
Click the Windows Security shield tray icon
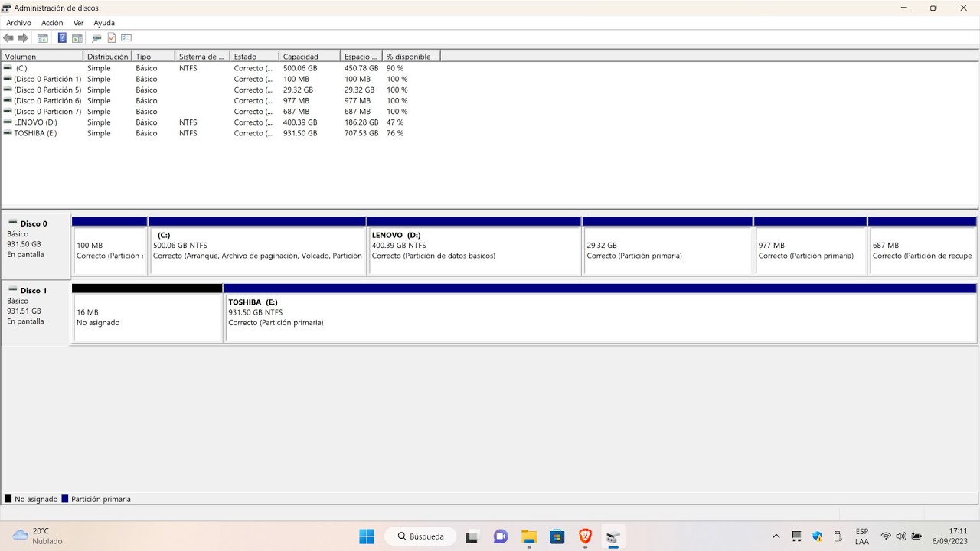pos(817,536)
